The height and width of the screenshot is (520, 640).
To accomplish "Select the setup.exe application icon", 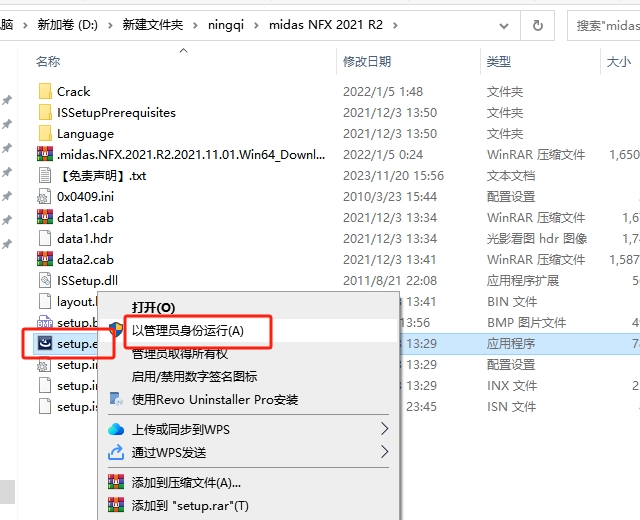I will click(x=45, y=343).
